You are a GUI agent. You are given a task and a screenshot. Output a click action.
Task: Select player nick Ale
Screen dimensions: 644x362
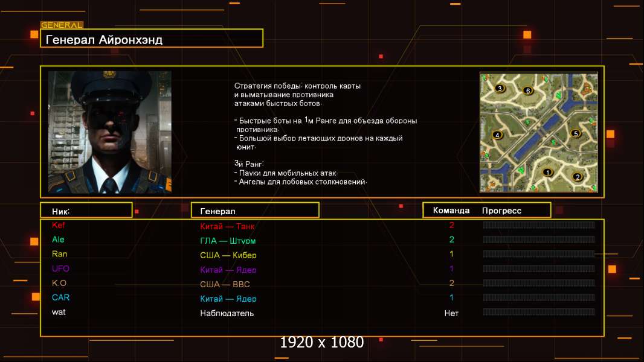[x=58, y=240]
